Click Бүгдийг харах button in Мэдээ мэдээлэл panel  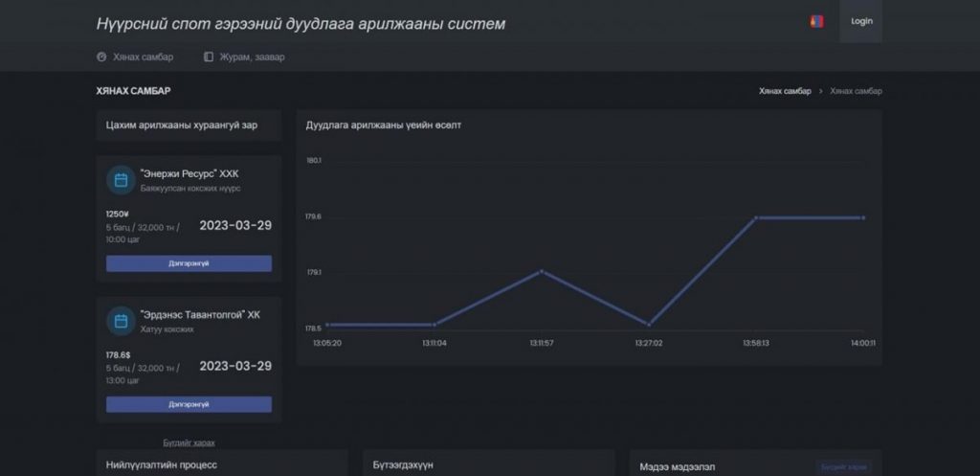pyautogui.click(x=843, y=467)
